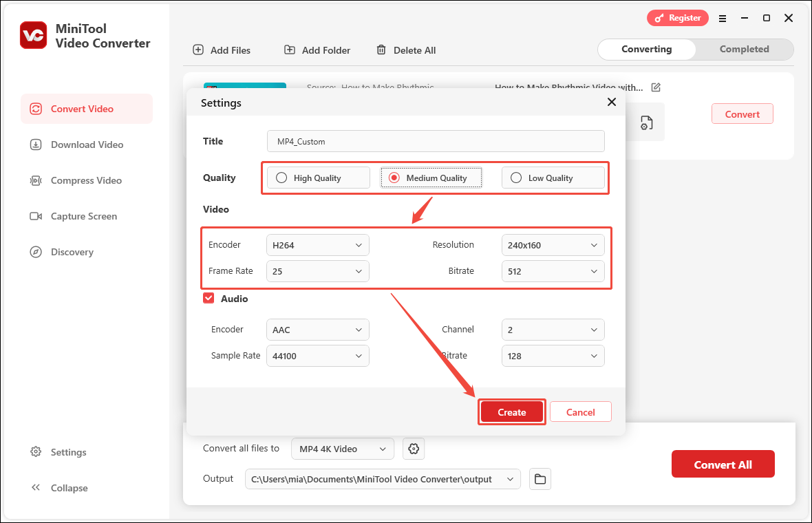Click the Add Files label

(x=231, y=50)
